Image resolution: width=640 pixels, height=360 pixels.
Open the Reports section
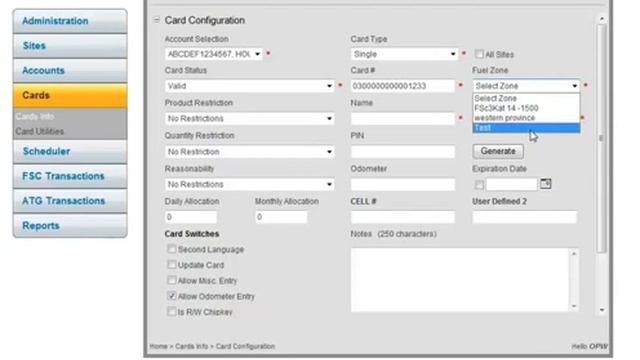pyautogui.click(x=70, y=226)
